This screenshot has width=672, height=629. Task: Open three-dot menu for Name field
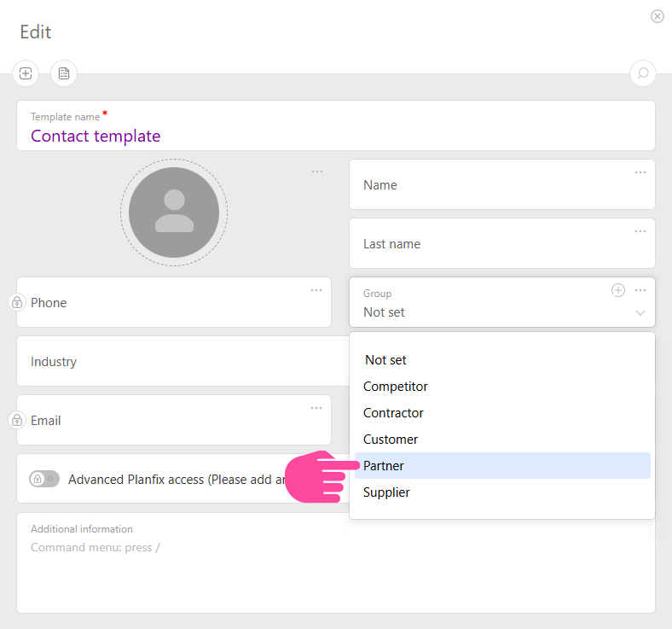(640, 172)
